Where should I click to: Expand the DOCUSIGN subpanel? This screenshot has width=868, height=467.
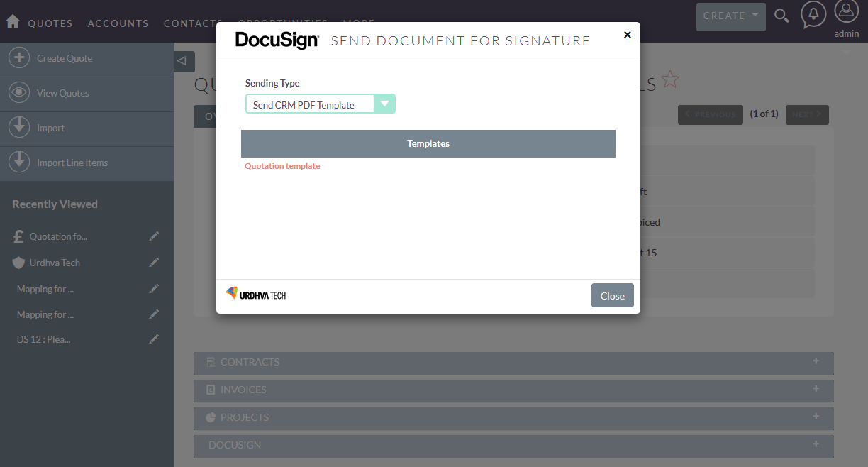coord(513,445)
